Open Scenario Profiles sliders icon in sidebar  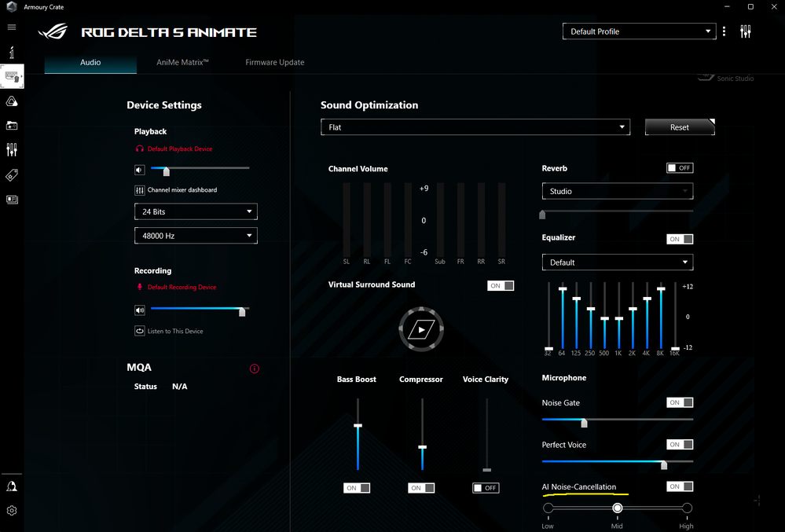tap(12, 149)
